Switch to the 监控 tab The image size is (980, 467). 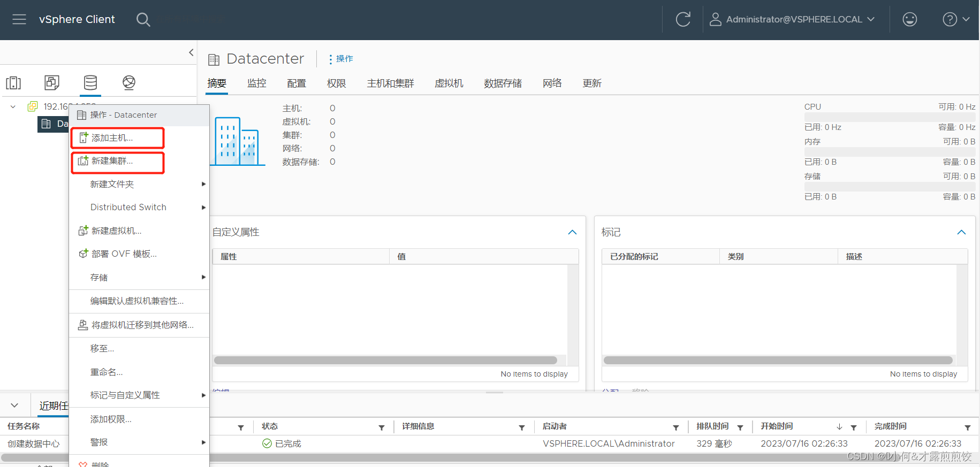(257, 83)
